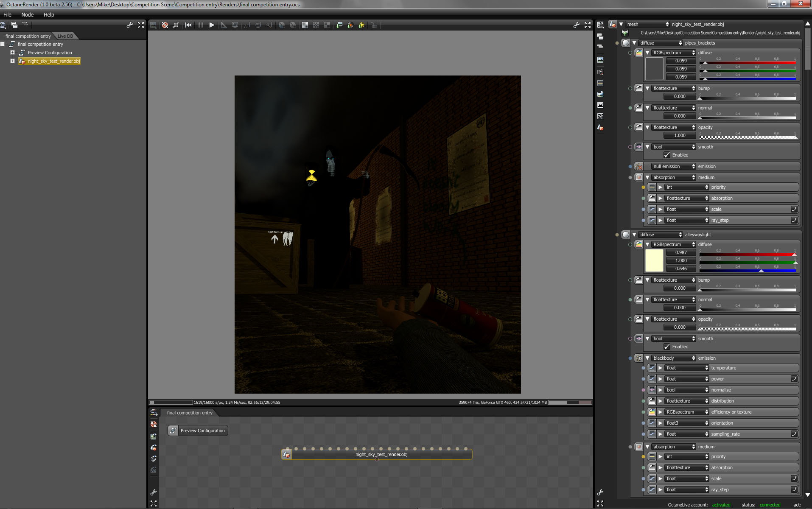Open the Node menu
The height and width of the screenshot is (509, 812).
click(x=28, y=15)
